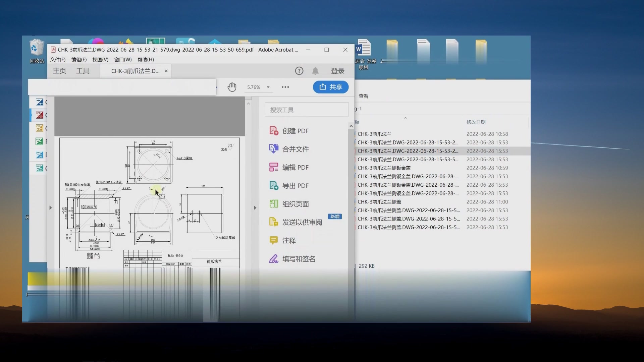Click the 2022-06-28 10:58 date cell

[487, 134]
